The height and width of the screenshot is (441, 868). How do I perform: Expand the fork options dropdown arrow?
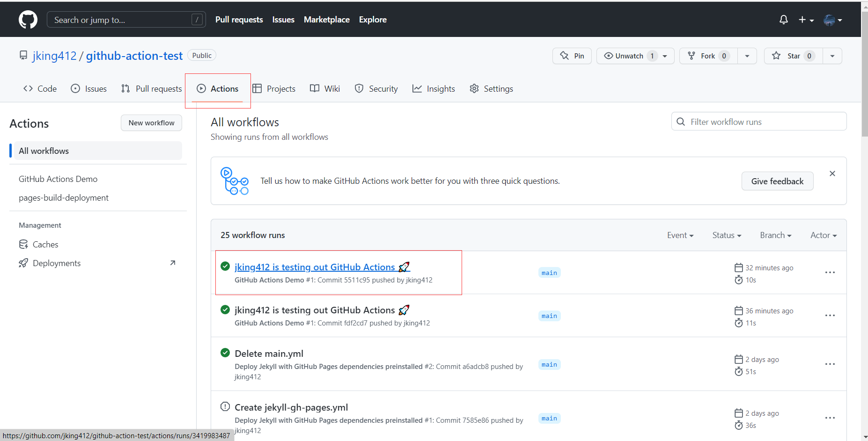(x=747, y=56)
